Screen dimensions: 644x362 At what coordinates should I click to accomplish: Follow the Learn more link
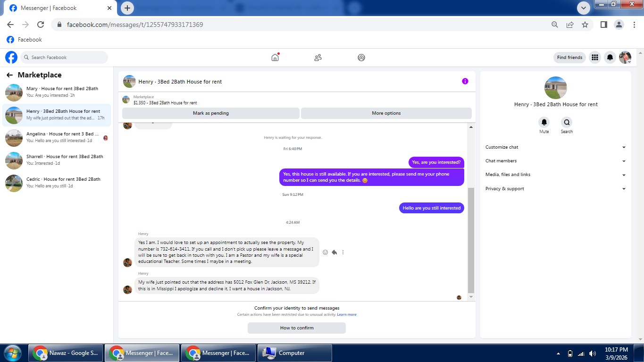coord(347,315)
